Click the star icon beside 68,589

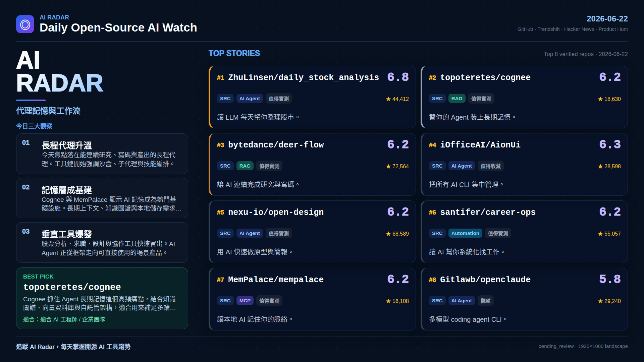(x=388, y=234)
